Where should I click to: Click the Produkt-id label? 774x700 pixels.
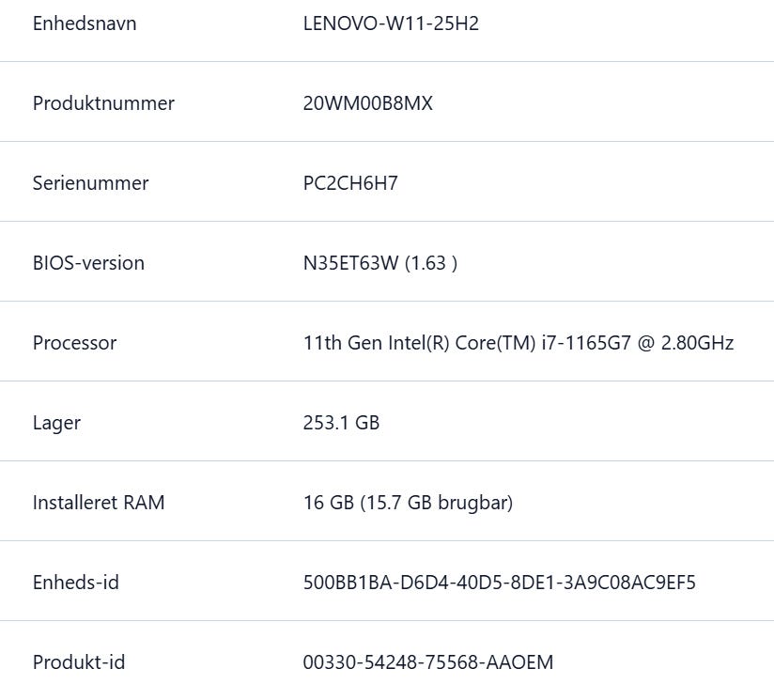79,662
